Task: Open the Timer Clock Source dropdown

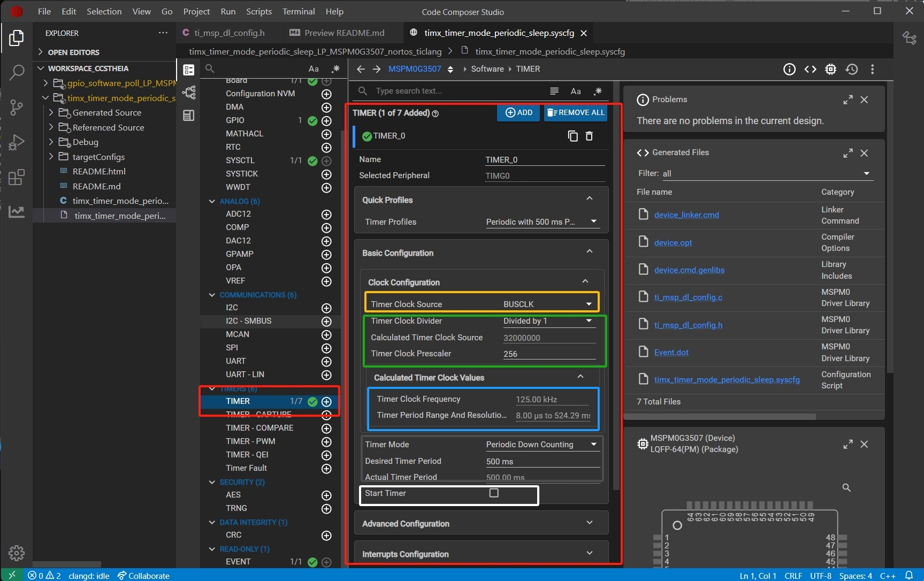Action: point(549,304)
